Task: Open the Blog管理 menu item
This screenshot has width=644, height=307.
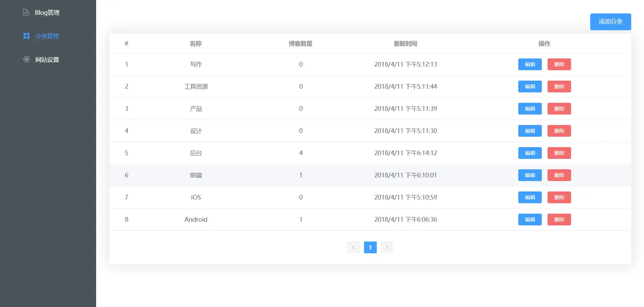Action: click(x=48, y=12)
